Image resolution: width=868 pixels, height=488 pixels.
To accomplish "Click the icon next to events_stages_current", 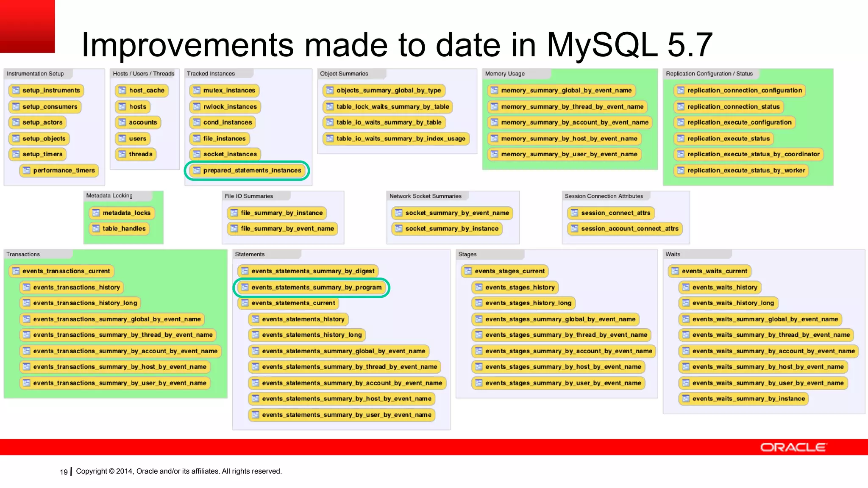I will click(x=468, y=271).
